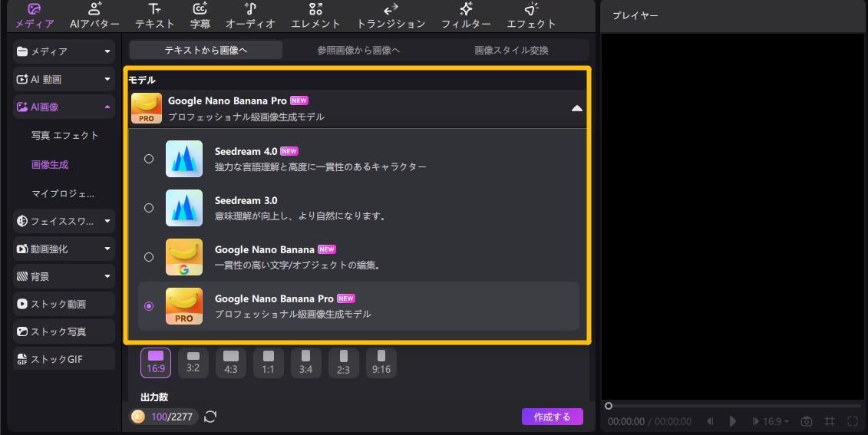Click the Google Nano Banana model thumbnail

tap(183, 257)
